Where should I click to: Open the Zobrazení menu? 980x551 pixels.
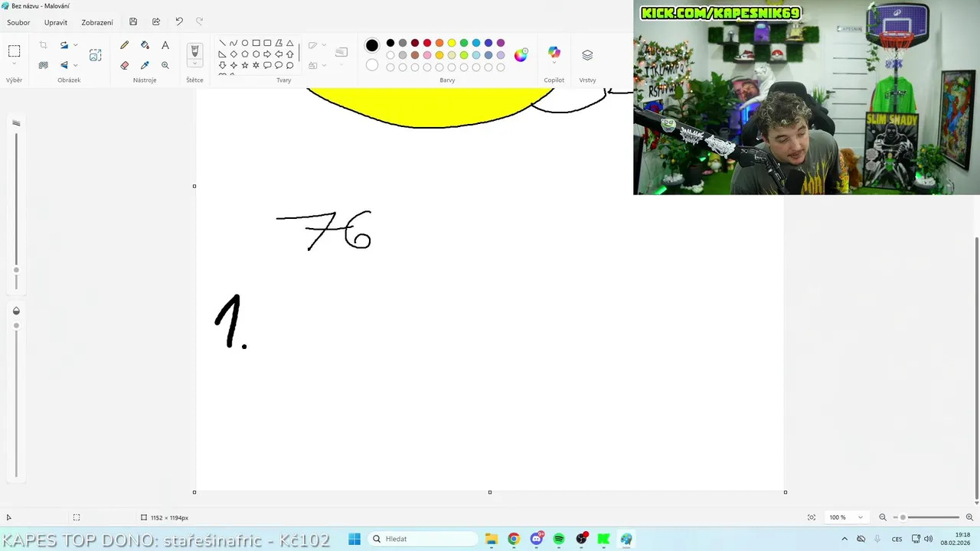pos(97,22)
